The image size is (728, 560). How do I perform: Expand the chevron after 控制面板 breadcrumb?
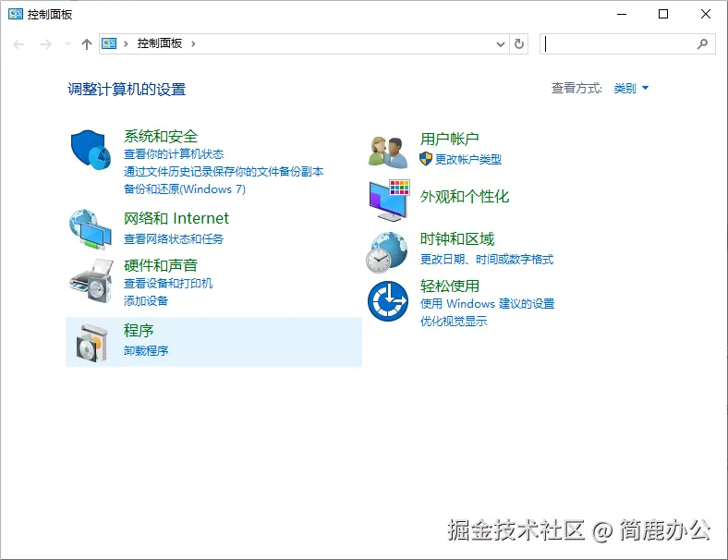click(x=193, y=43)
